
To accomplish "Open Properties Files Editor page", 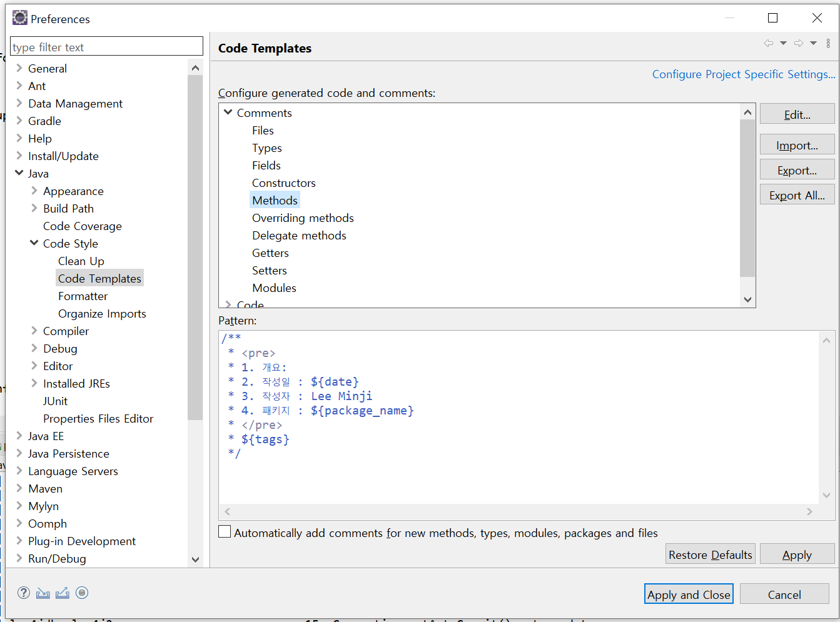I will pos(98,418).
